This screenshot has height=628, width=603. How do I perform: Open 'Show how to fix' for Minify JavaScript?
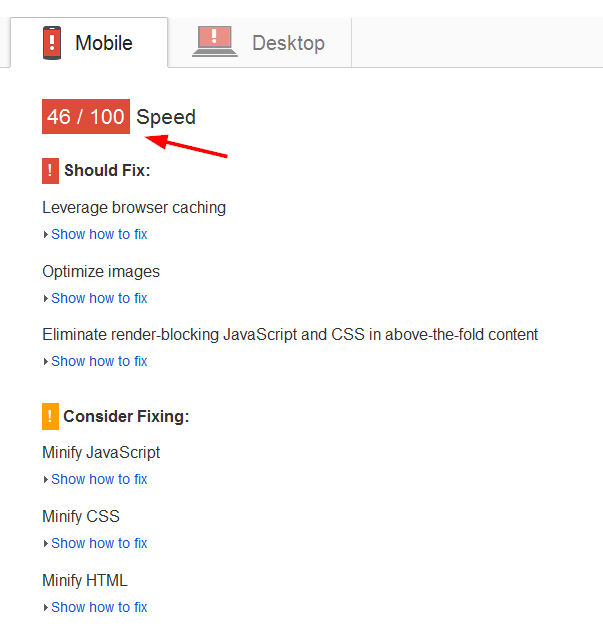pos(99,479)
